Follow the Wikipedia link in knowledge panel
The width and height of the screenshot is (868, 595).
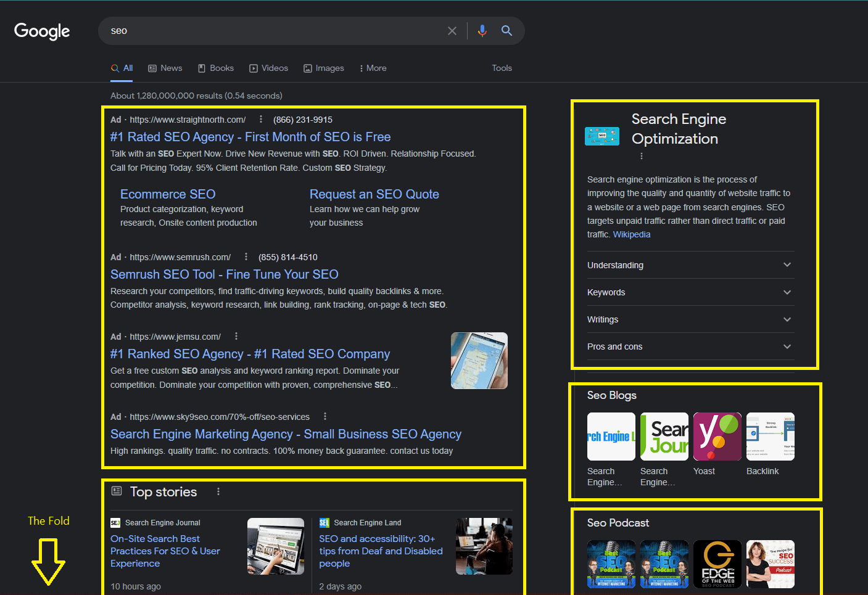(x=632, y=234)
